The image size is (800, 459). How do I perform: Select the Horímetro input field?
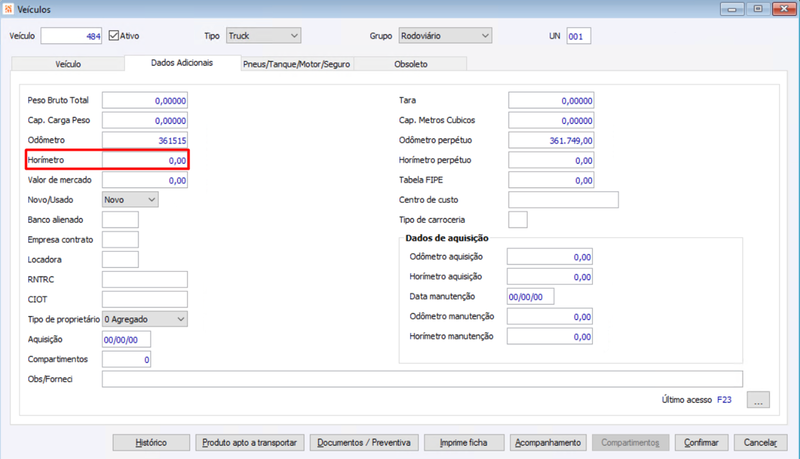point(145,160)
